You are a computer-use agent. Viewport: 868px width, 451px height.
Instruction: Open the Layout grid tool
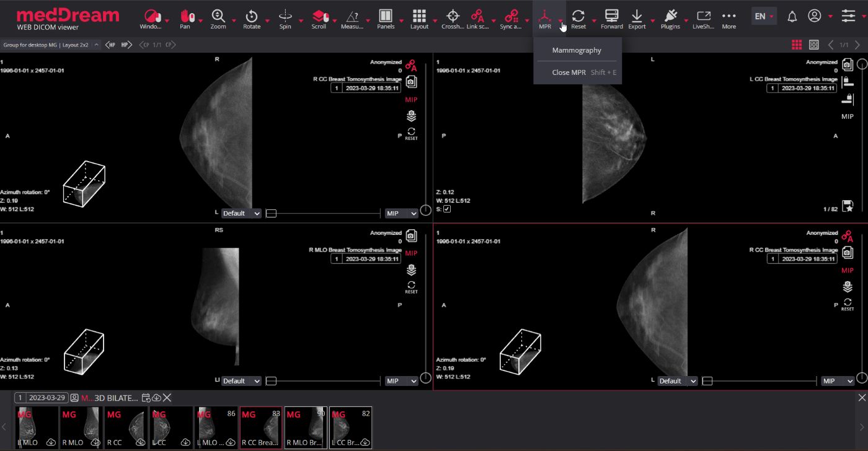tap(419, 18)
